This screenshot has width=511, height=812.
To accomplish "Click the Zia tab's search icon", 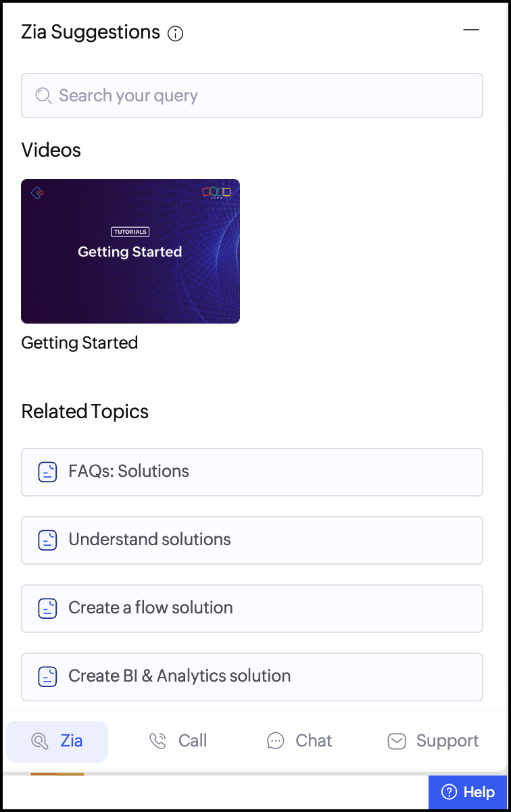I will click(40, 741).
